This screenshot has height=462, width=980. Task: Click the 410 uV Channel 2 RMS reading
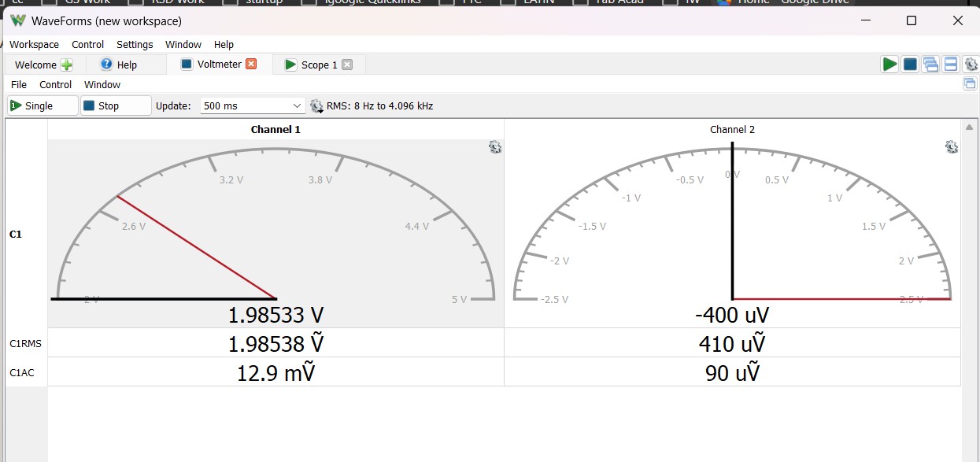click(x=732, y=344)
